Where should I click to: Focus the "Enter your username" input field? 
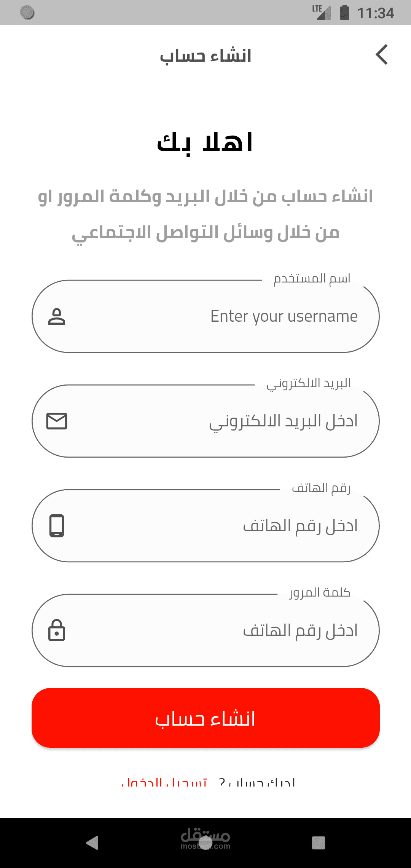click(x=213, y=316)
